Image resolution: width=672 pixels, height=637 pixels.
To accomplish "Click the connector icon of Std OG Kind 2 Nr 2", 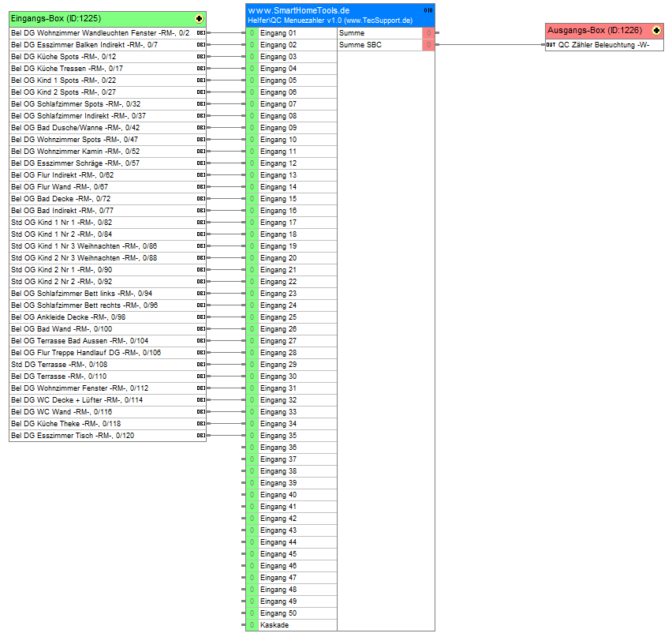I will [x=200, y=282].
